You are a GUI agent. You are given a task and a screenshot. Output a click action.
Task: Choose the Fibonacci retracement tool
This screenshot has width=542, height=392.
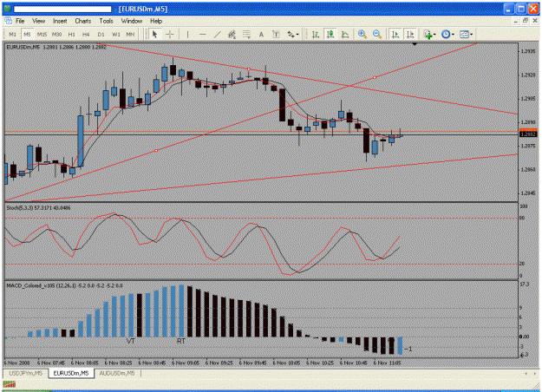click(x=246, y=34)
